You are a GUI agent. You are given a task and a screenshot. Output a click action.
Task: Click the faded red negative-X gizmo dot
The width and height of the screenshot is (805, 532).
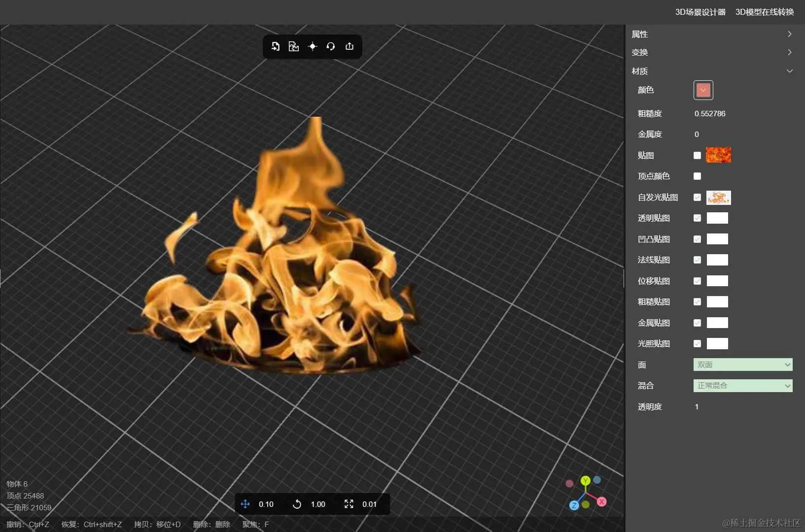[569, 484]
